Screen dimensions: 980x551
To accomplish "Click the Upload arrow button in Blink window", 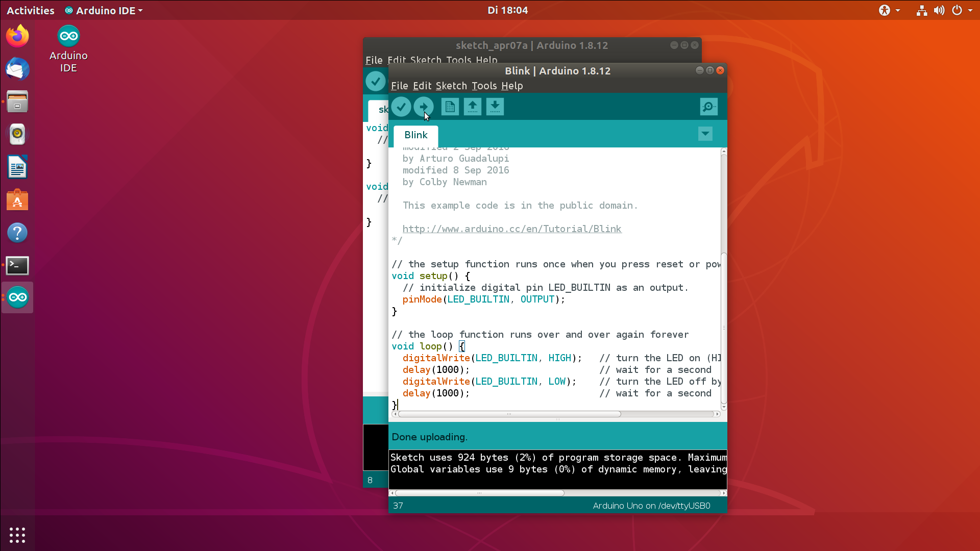I will coord(424,107).
